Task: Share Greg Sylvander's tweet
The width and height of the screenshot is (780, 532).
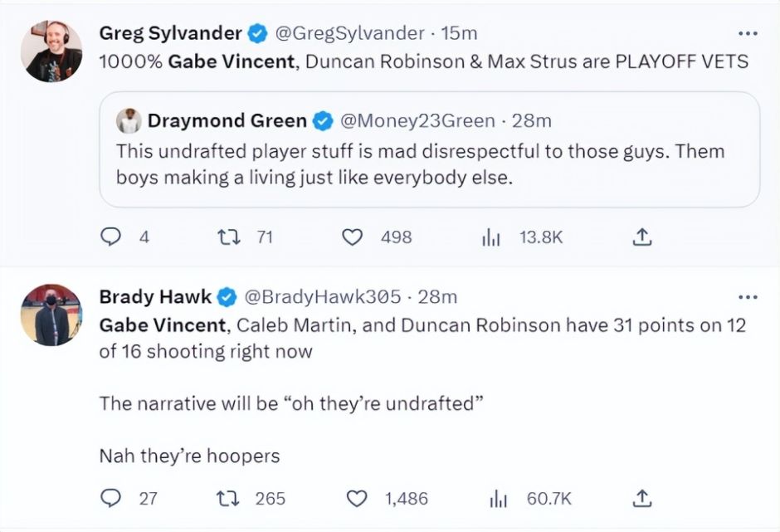Action: [642, 237]
